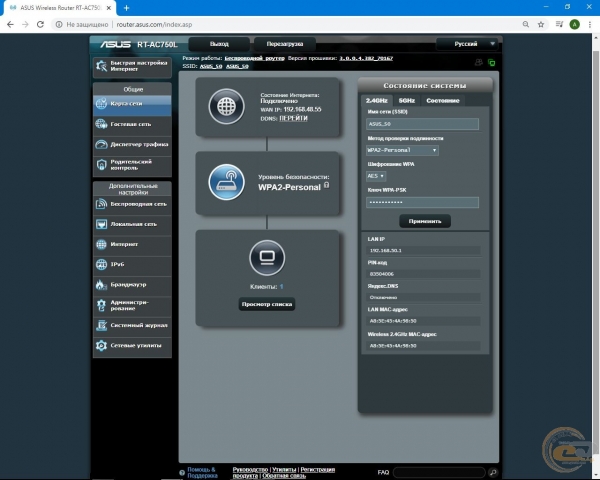Open Гостевая сеть in the sidebar
This screenshot has height=480, width=600.
[x=131, y=124]
